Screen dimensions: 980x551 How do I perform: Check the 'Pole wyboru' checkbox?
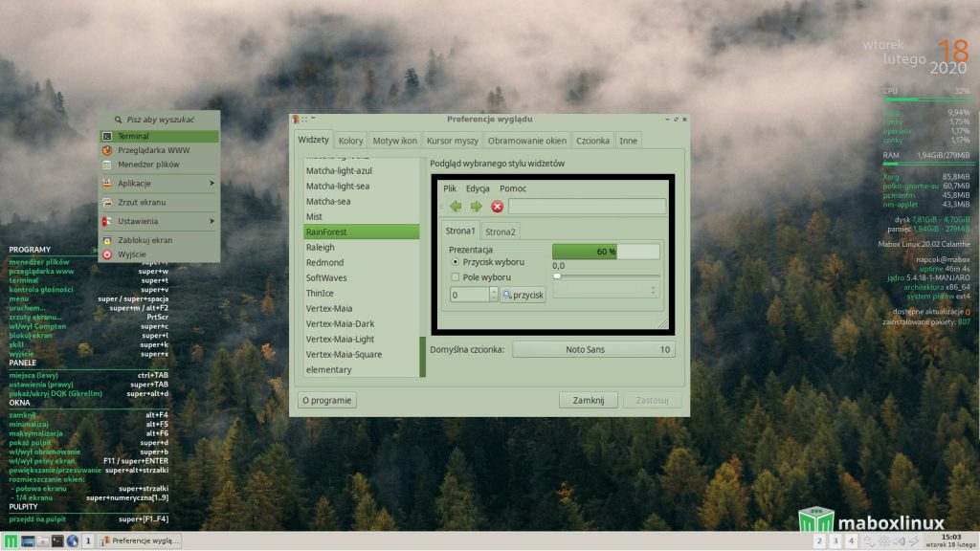point(456,276)
